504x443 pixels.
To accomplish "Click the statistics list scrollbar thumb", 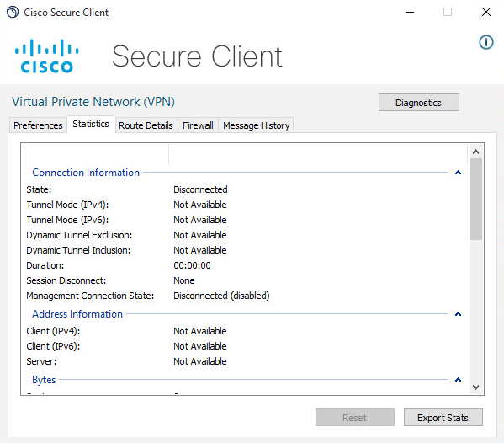I will pos(475,199).
